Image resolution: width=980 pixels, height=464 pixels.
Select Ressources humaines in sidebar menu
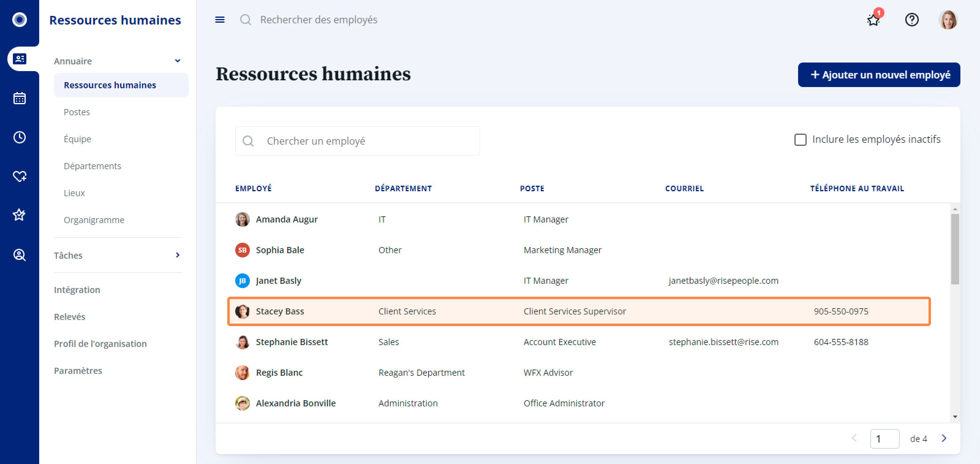coord(121,85)
